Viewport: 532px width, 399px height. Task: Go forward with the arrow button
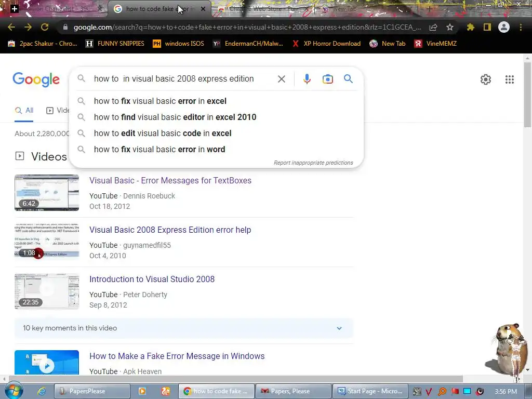28,27
